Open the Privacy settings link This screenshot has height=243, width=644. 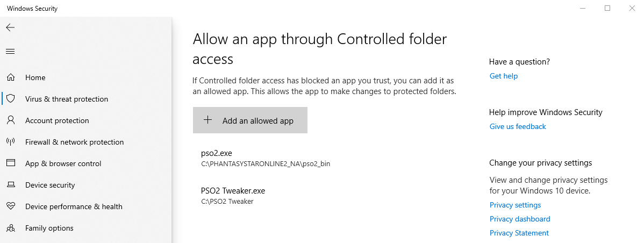tap(515, 205)
